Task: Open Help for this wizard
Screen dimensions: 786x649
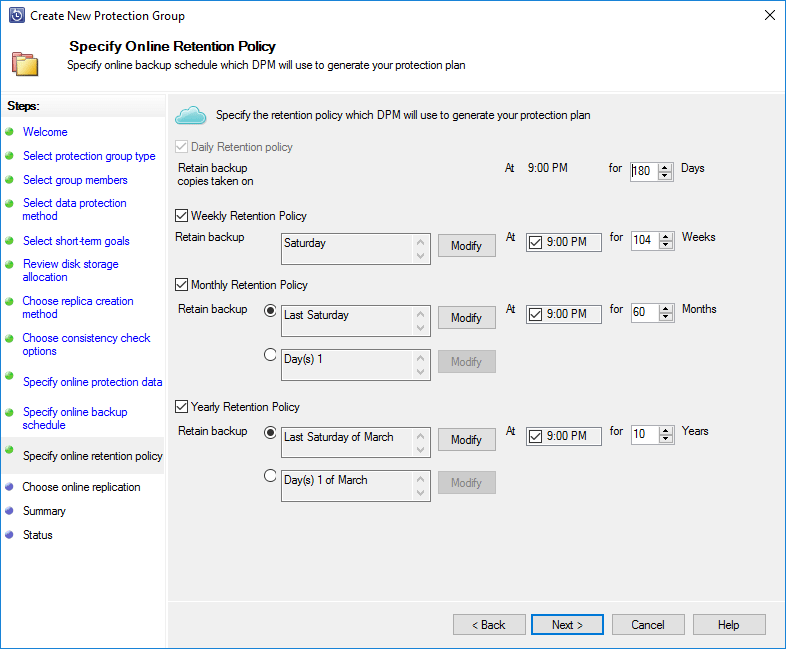Action: [729, 625]
